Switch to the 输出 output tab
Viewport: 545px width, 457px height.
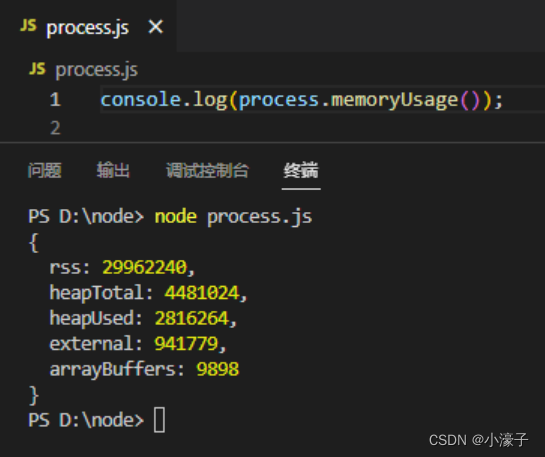click(x=113, y=171)
